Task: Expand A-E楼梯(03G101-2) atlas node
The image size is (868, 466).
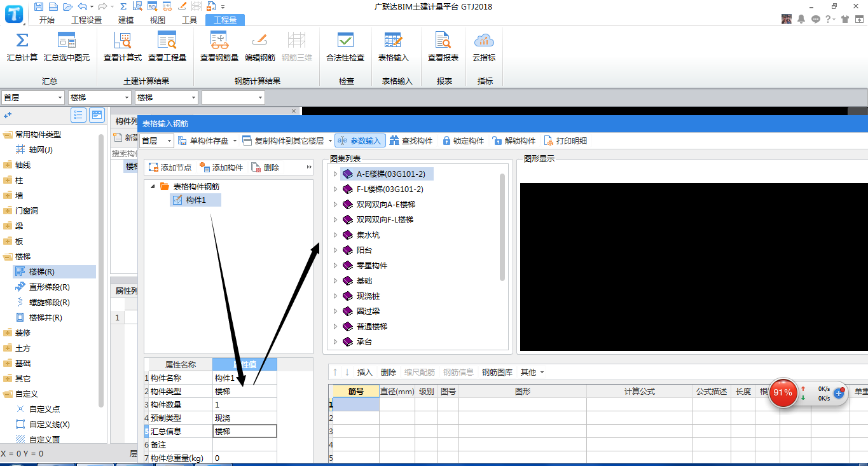Action: tap(335, 174)
